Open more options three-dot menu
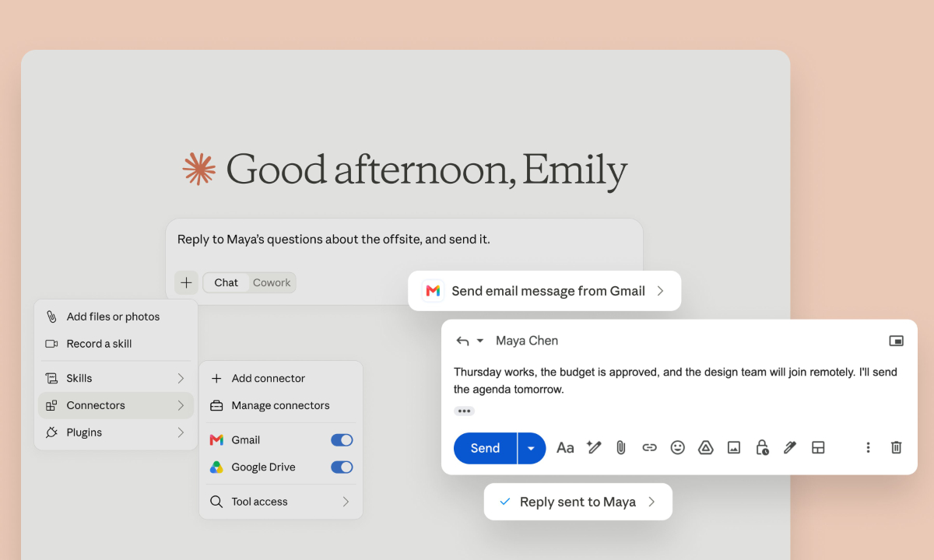Viewport: 934px width, 560px height. click(868, 447)
